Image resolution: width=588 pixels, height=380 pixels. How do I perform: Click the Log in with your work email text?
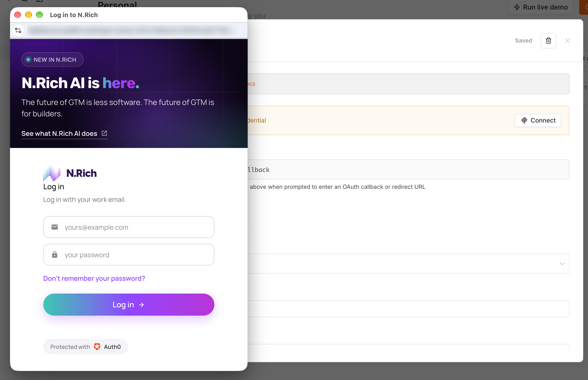[x=84, y=199]
